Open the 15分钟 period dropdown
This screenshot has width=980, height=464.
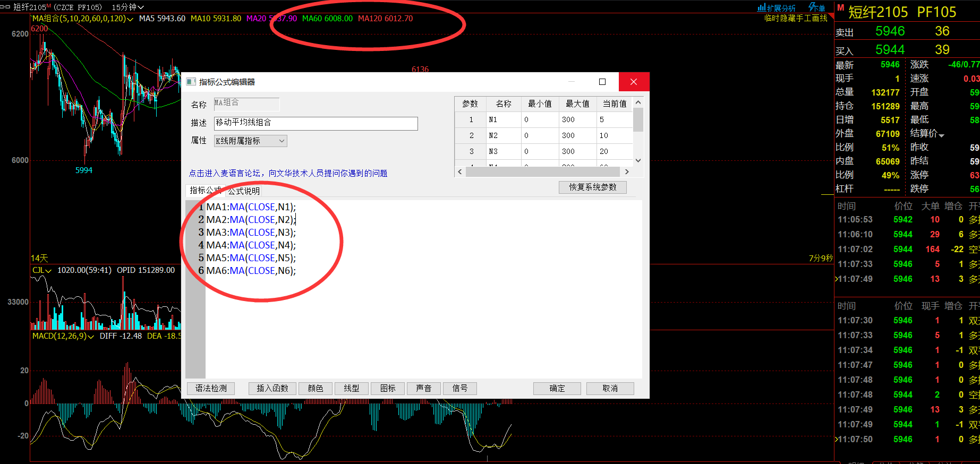tap(128, 7)
